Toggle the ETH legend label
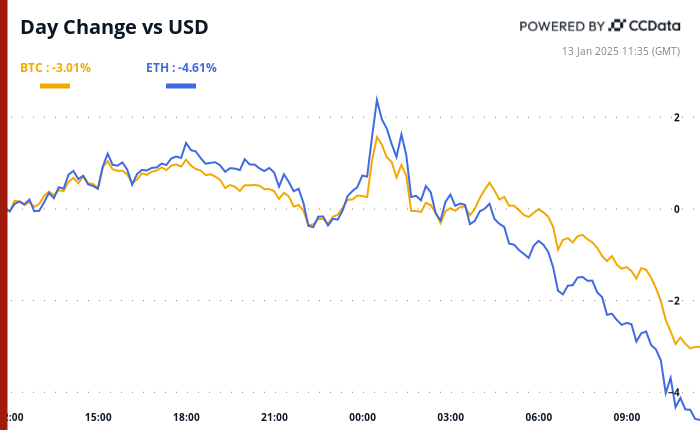 181,68
